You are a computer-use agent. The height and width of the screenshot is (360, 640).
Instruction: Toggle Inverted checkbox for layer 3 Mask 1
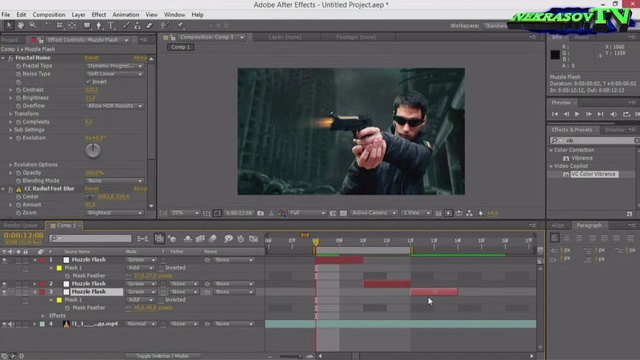pyautogui.click(x=161, y=300)
